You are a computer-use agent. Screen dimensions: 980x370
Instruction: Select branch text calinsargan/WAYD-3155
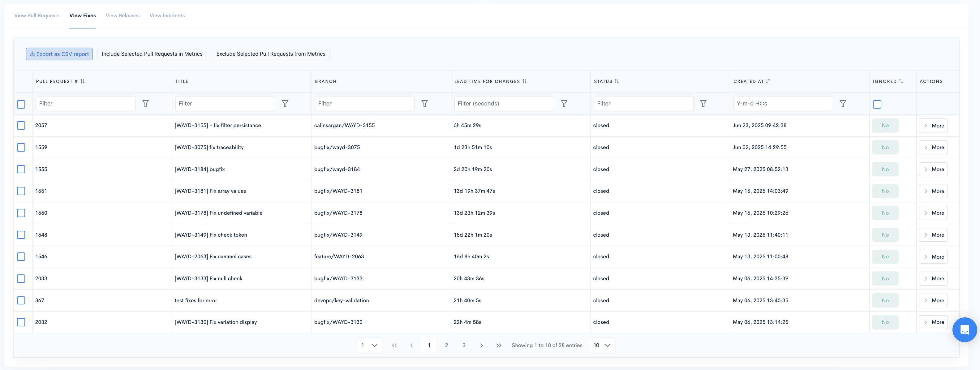[x=344, y=126]
